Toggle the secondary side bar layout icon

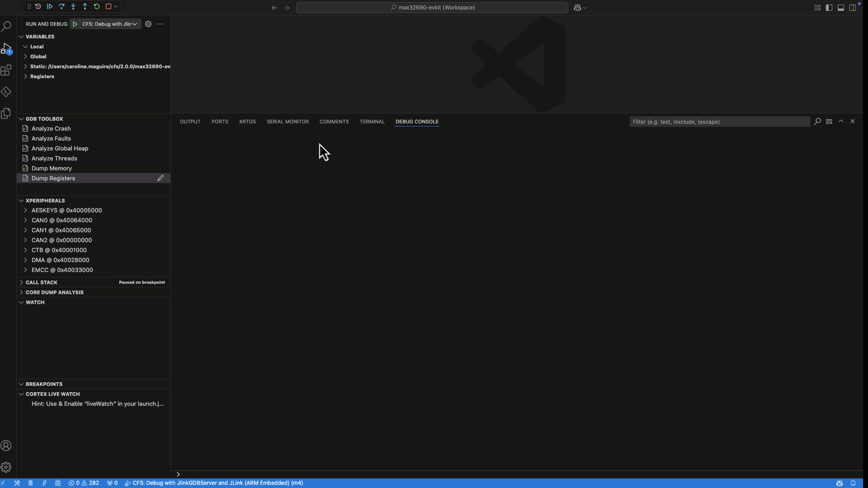(853, 8)
